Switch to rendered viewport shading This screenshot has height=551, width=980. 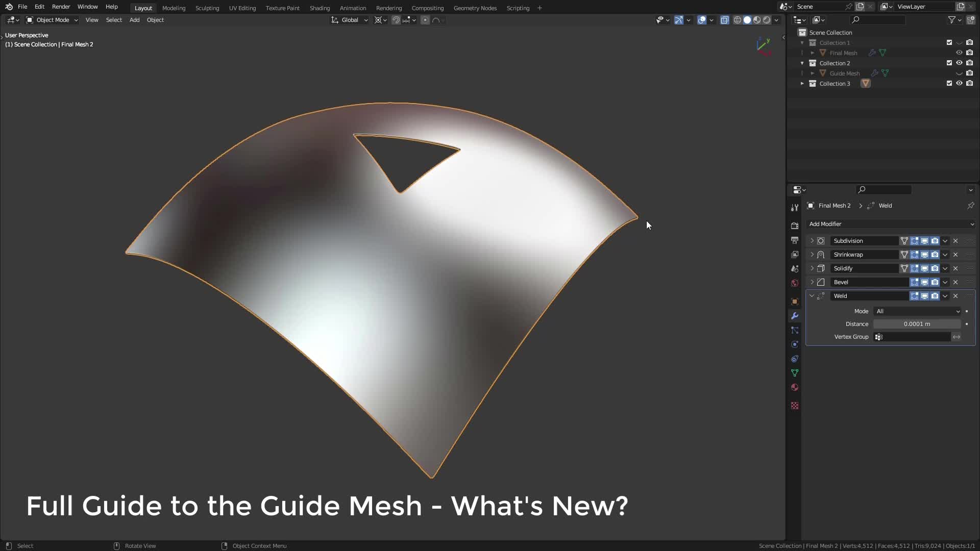point(767,20)
